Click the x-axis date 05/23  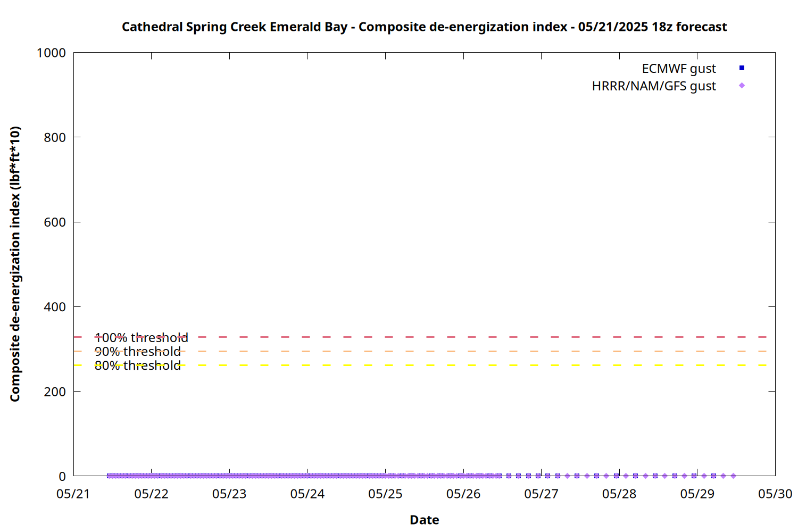(229, 494)
